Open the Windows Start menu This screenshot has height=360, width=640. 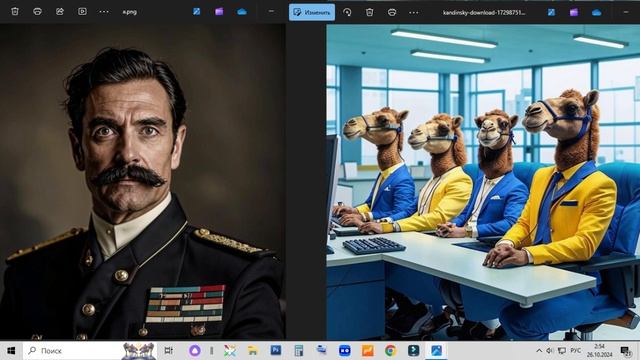pos(11,351)
